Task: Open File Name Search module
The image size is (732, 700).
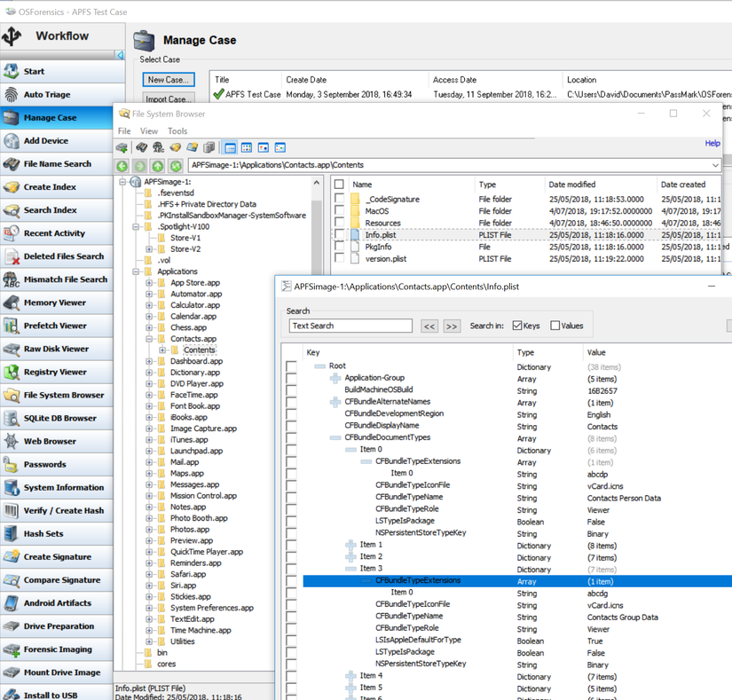Action: 57,164
